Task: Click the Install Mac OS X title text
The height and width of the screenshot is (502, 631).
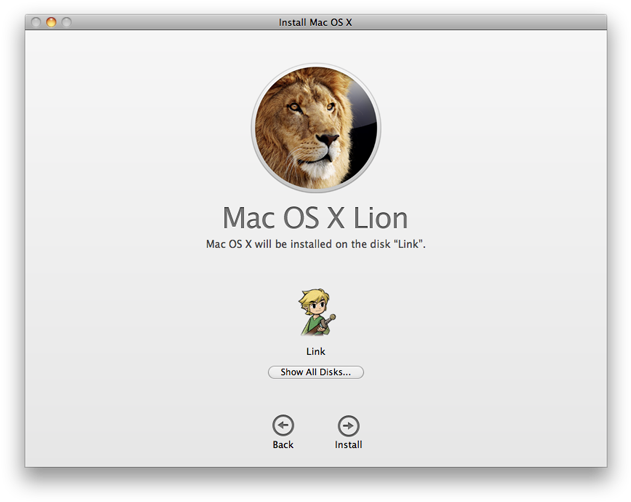Action: (316, 23)
